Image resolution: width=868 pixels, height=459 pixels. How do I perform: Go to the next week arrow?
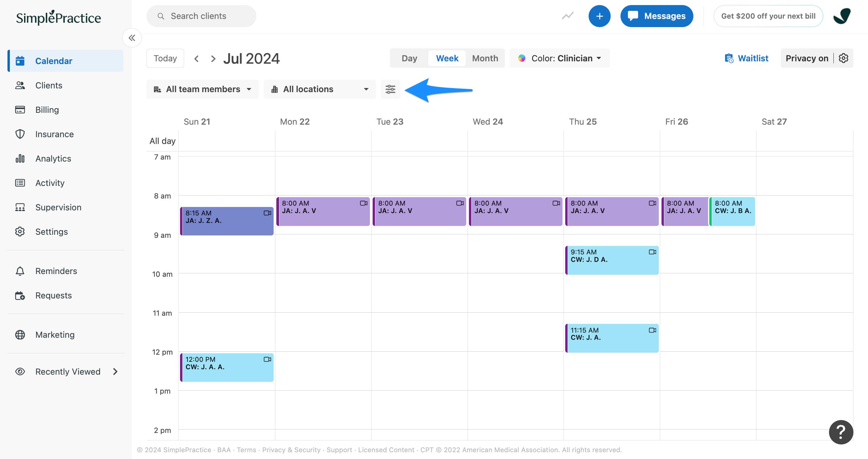pyautogui.click(x=213, y=59)
